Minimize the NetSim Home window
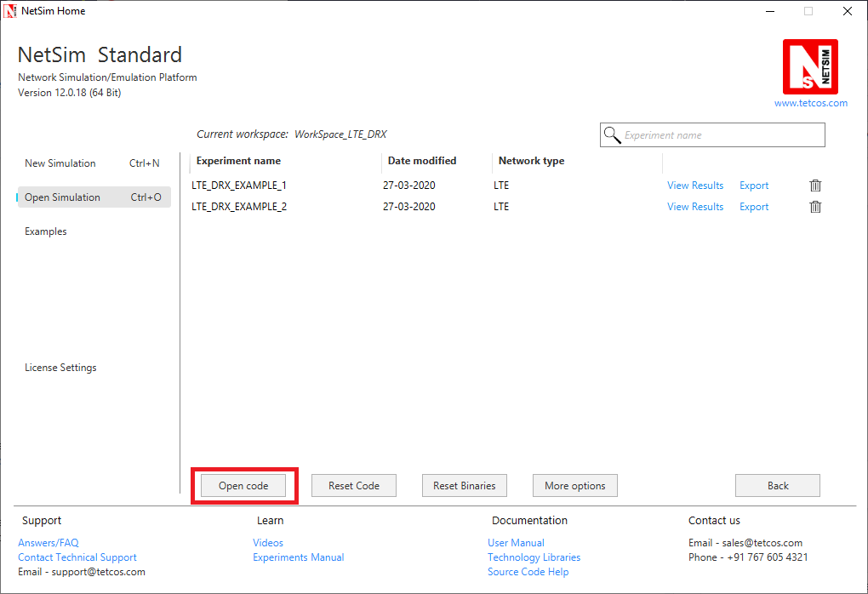This screenshot has width=868, height=594. point(769,11)
